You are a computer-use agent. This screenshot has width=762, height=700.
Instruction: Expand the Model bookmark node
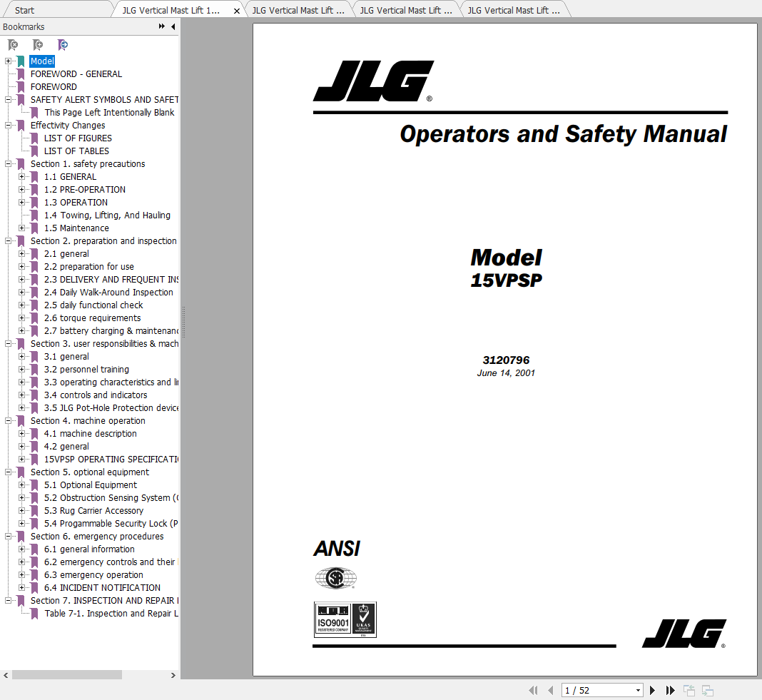coord(9,61)
